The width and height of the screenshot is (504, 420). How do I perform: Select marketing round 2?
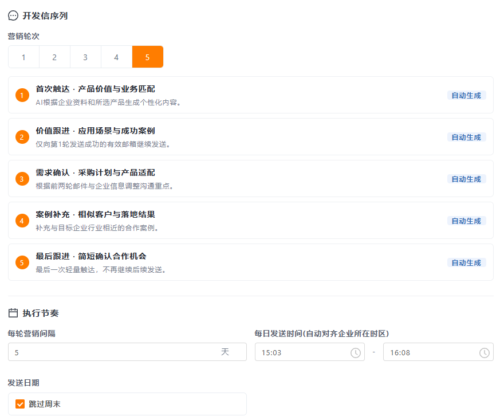pyautogui.click(x=54, y=57)
